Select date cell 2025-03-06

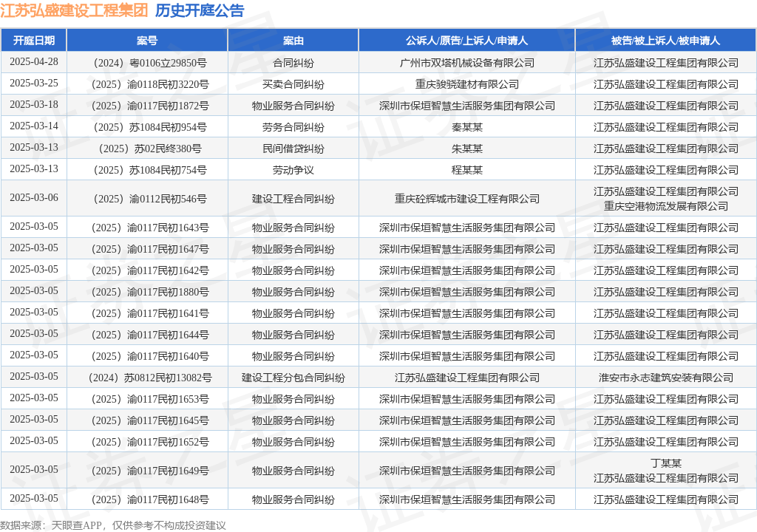[34, 197]
